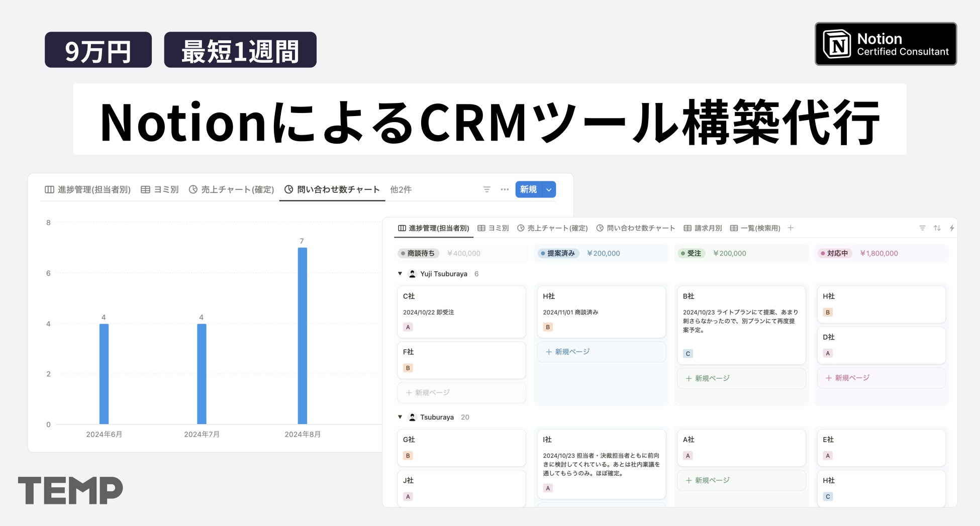The width and height of the screenshot is (980, 526).
Task: Open the G社 card
Action: tap(461, 448)
